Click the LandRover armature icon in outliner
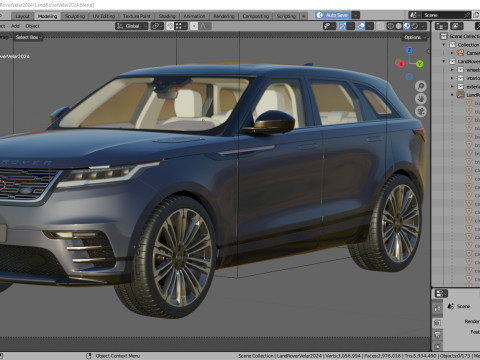Screen dimensions: 480x360 461,95
